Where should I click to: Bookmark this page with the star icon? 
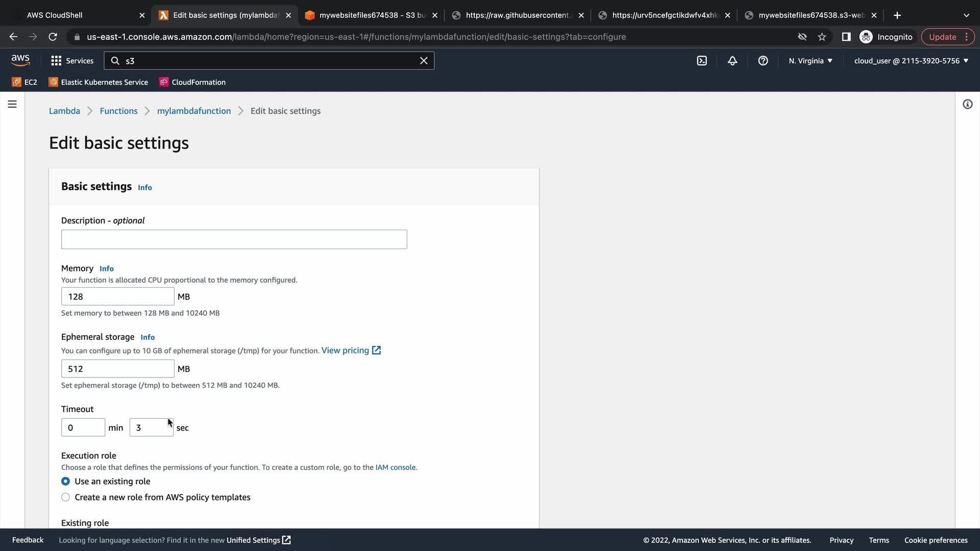822,37
